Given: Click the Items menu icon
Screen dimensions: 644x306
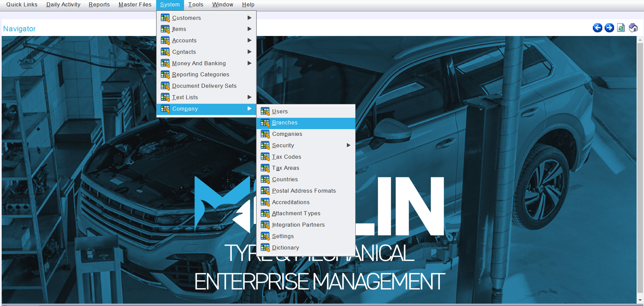Looking at the screenshot, I should 165,29.
